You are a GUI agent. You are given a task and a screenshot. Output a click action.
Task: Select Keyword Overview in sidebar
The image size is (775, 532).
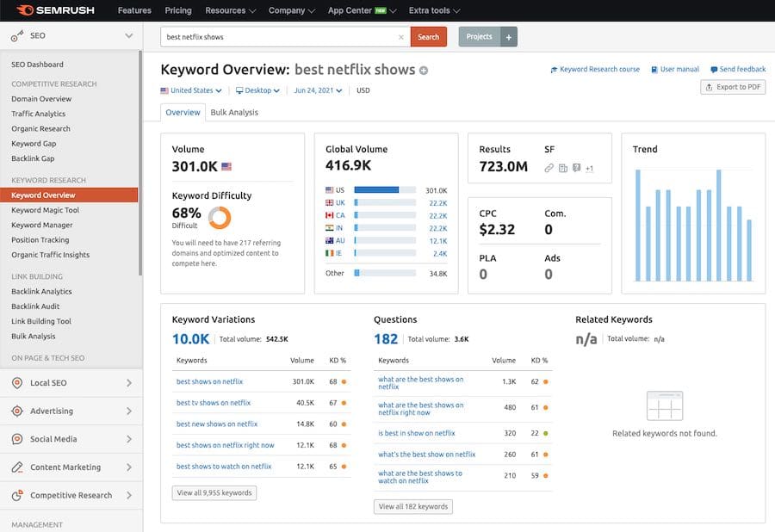[69, 195]
